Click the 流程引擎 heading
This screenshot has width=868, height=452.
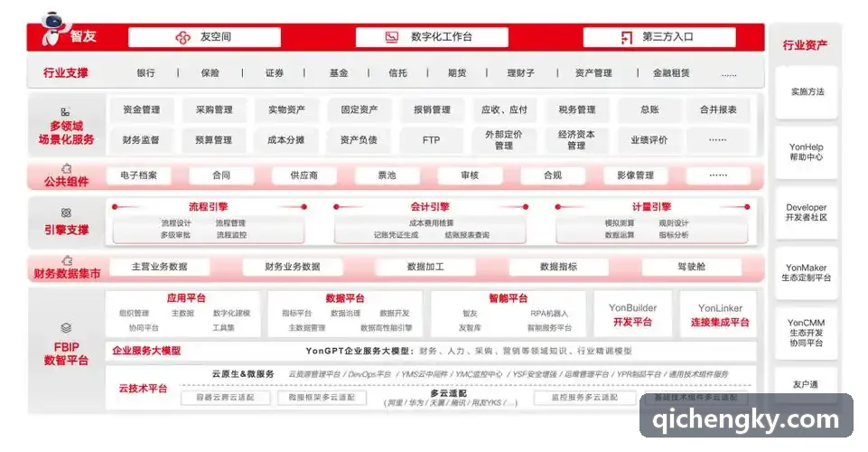208,207
